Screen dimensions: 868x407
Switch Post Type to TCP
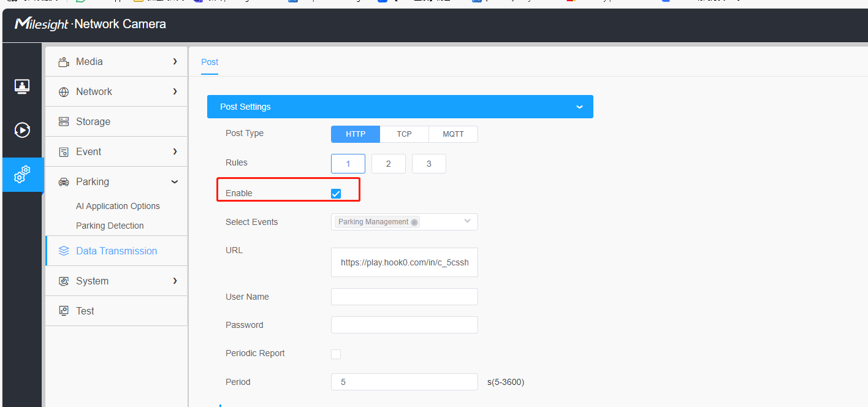[404, 134]
